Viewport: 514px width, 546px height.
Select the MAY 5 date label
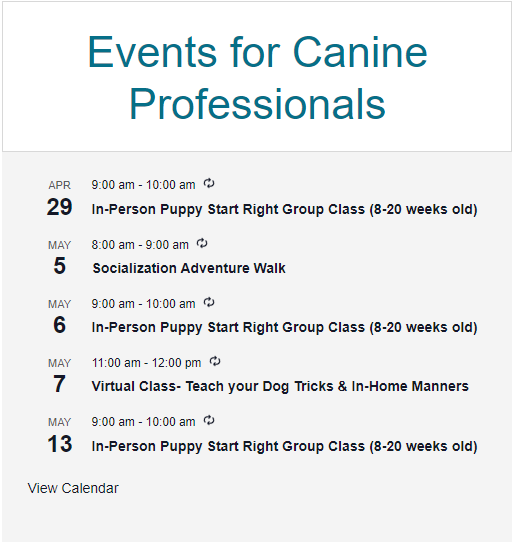(x=60, y=258)
